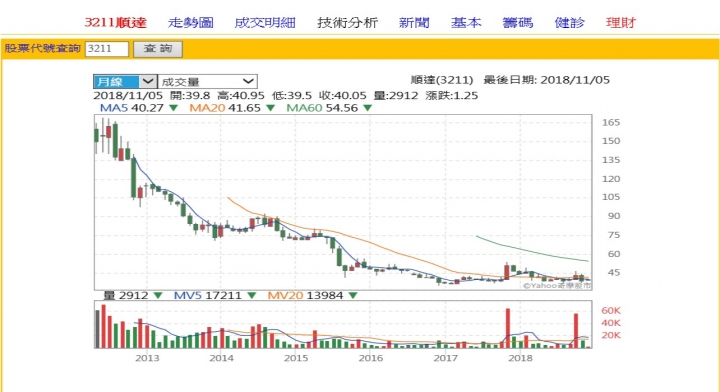Click the 75 price axis label
This screenshot has width=720, height=392.
pos(614,235)
